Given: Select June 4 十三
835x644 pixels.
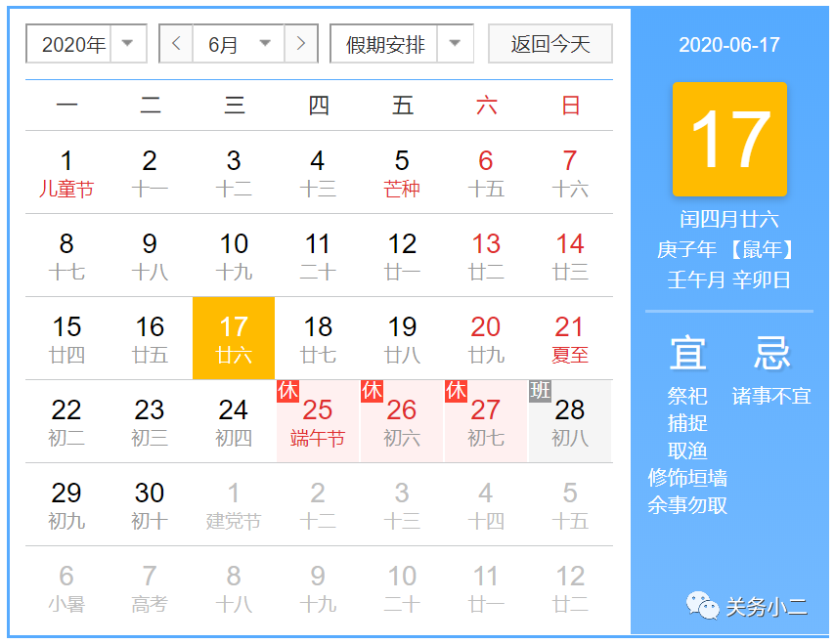Looking at the screenshot, I should click(x=318, y=172).
